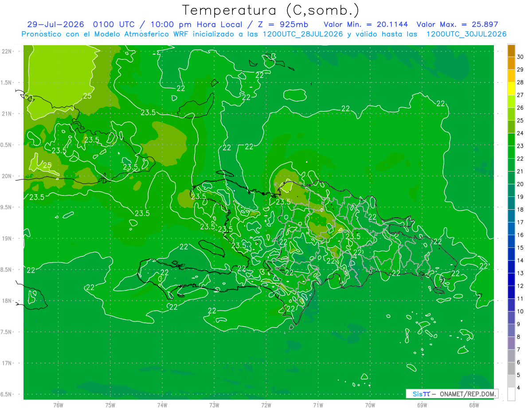
Task: Click the '76W' longitude axis label
Action: click(x=58, y=405)
